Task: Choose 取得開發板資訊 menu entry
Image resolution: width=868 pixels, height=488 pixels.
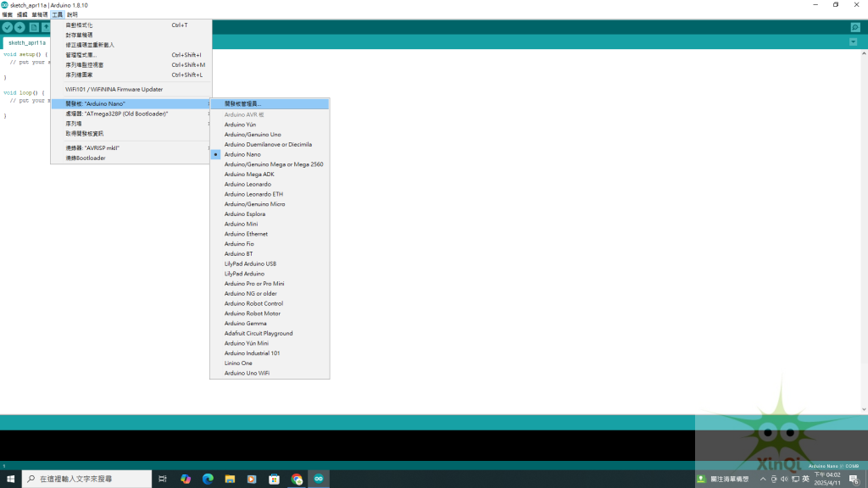Action: click(x=131, y=133)
